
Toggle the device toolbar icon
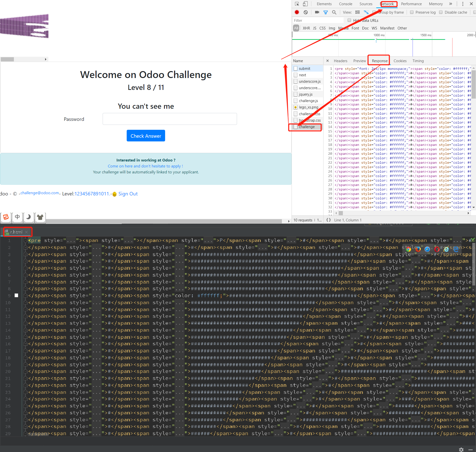[305, 4]
